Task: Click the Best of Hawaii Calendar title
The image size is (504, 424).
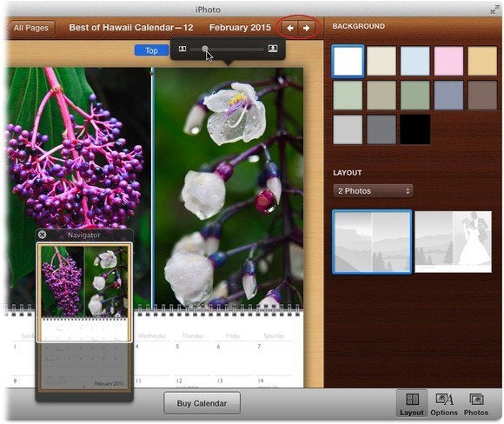Action: pos(131,28)
